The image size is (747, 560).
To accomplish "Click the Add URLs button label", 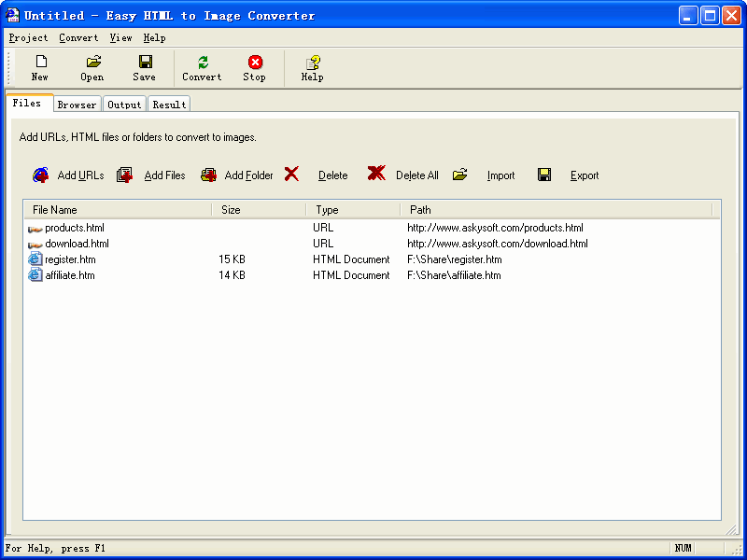I will [80, 175].
